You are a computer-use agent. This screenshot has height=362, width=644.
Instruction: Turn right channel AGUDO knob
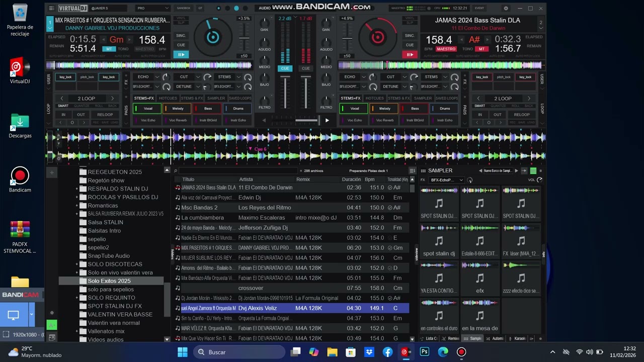326,42
